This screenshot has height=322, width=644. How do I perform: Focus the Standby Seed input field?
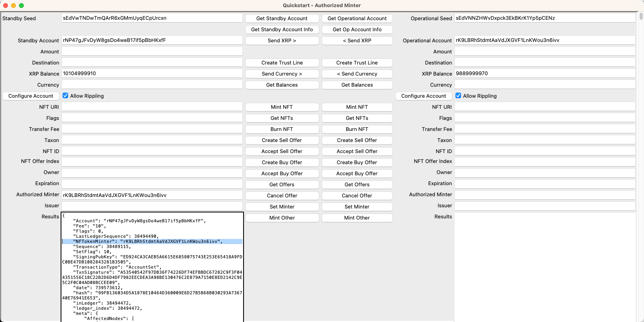click(x=152, y=18)
